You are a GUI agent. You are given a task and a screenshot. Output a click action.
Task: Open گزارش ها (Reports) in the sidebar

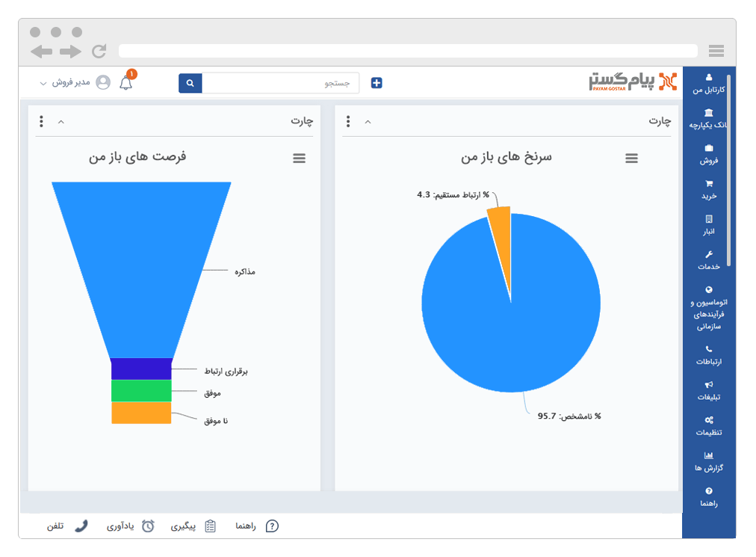click(x=709, y=460)
